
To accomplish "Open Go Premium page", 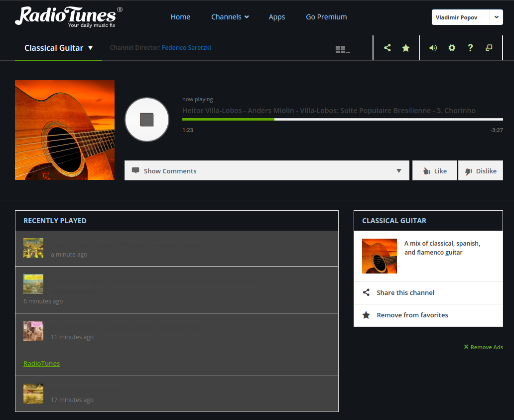I will (x=326, y=17).
